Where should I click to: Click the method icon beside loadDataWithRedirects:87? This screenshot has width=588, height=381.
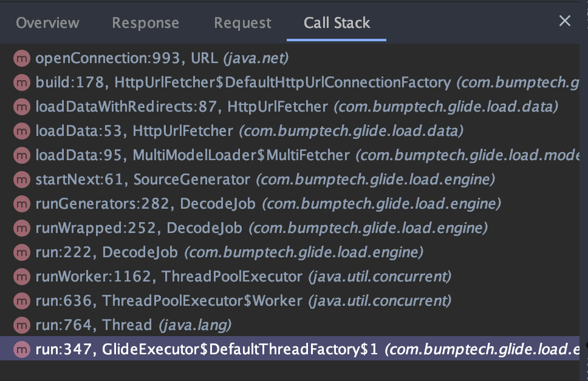22,107
